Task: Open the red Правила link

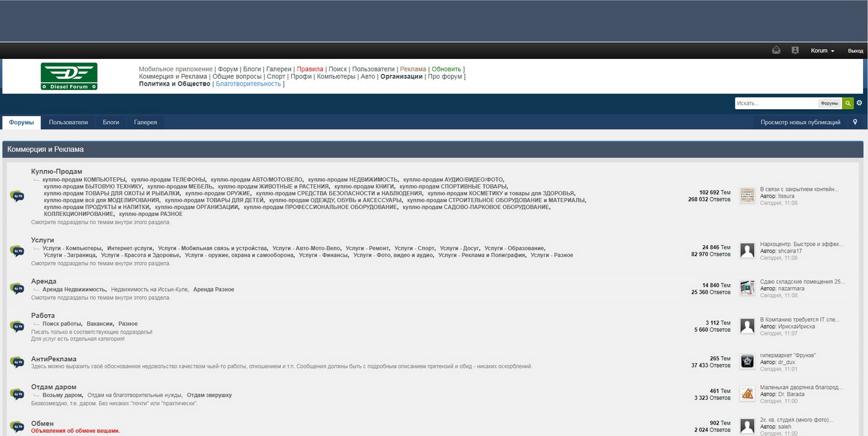Action: tap(310, 69)
